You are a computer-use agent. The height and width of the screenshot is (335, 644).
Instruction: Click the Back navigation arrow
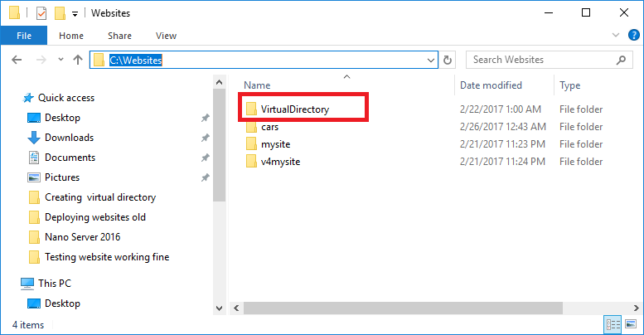18,60
